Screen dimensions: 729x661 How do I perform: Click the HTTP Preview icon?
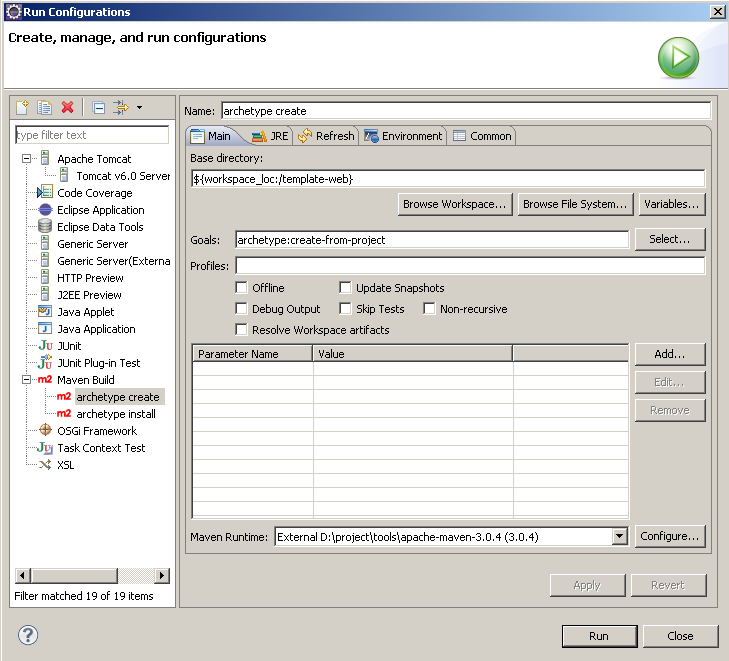point(45,277)
